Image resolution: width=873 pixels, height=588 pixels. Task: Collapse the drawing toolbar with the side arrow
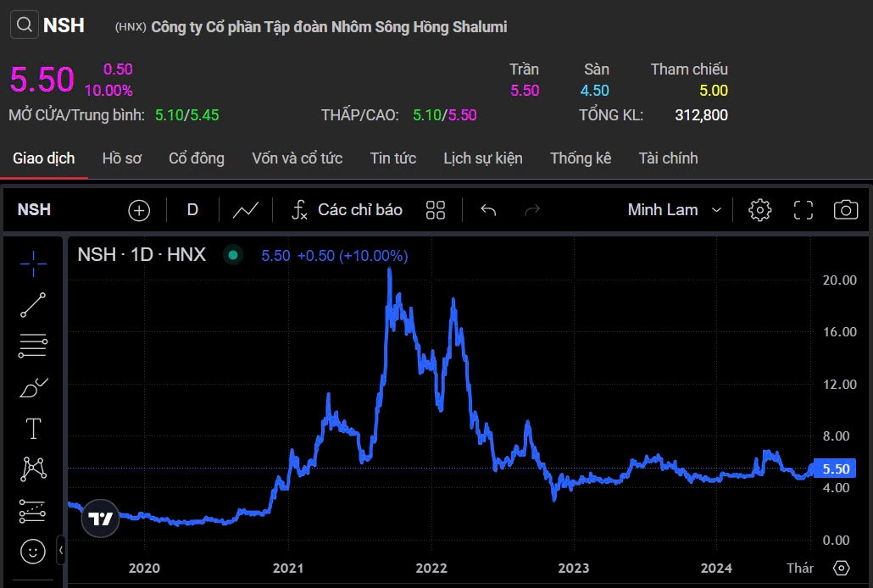(x=61, y=550)
